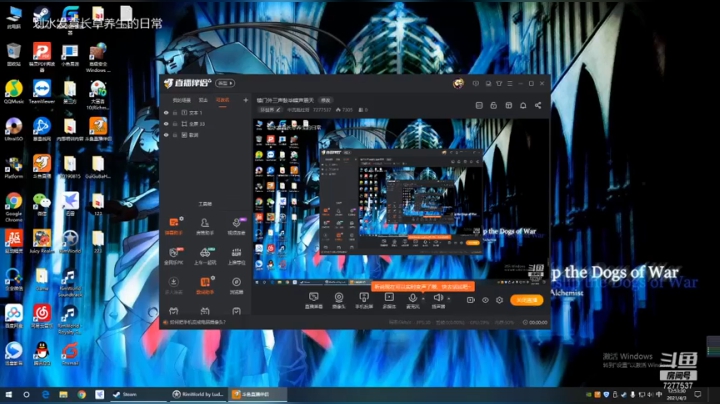The height and width of the screenshot is (404, 720).
Task: Add a webcam source from bottom toolbar
Action: pos(338,300)
